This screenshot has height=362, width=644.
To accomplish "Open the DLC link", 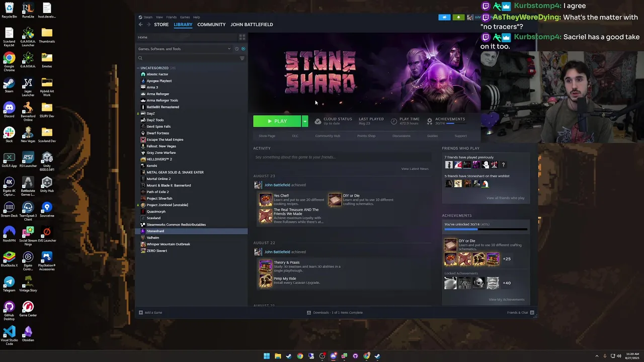I will (295, 136).
